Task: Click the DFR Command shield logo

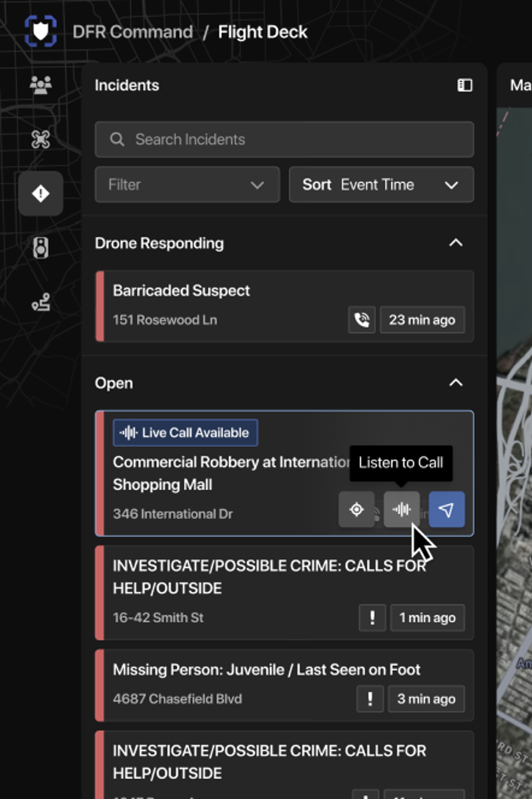Action: click(40, 31)
